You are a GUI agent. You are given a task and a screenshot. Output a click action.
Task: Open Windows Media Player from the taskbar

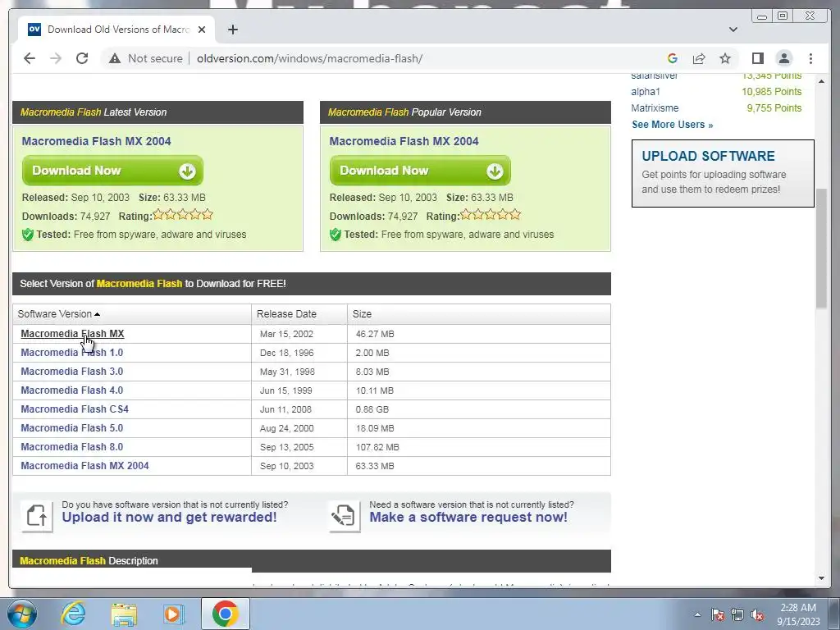click(173, 614)
